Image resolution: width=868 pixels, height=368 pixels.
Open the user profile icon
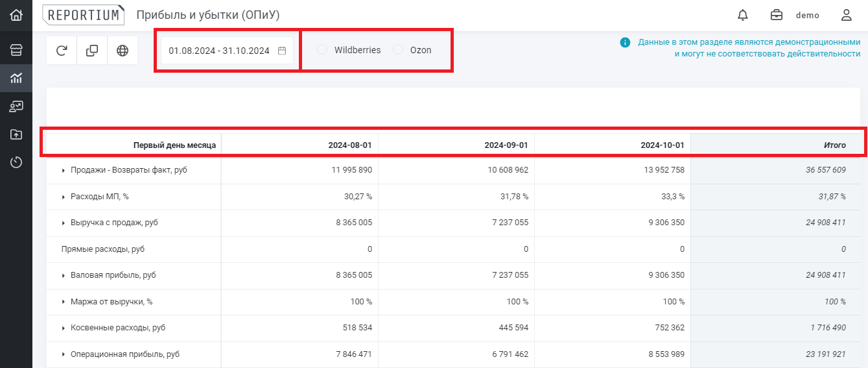(846, 15)
